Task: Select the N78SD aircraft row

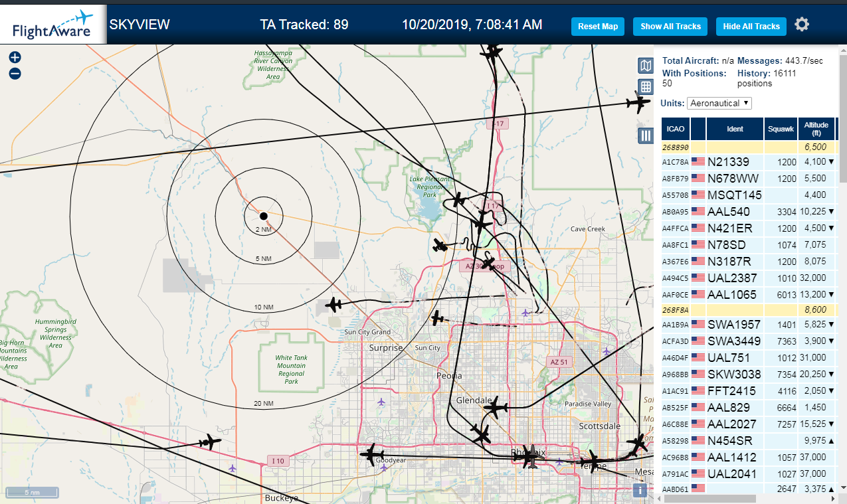Action: click(x=749, y=245)
